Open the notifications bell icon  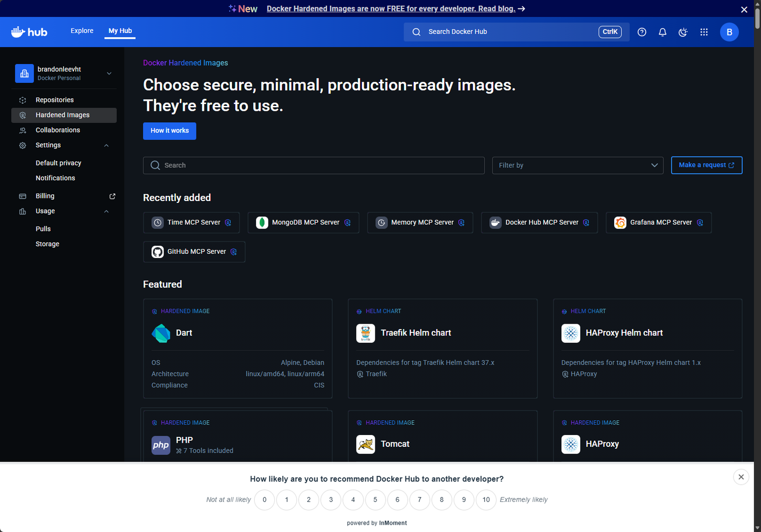(662, 32)
